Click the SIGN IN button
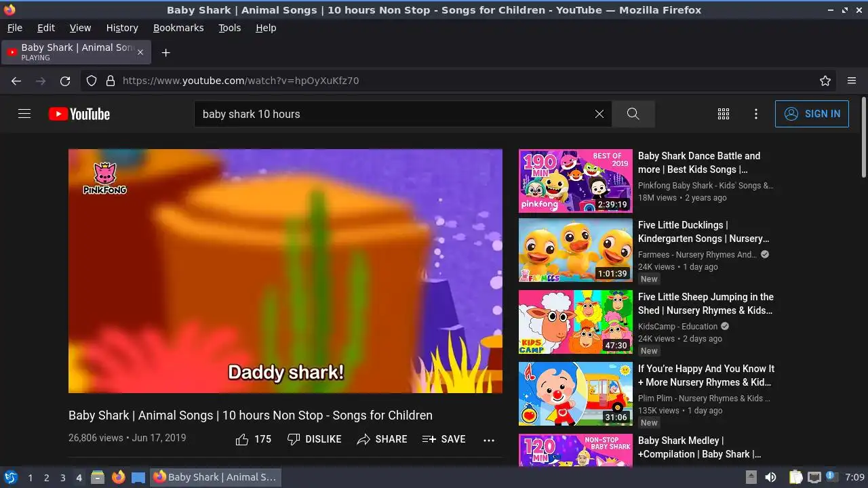The image size is (868, 488). coord(812,114)
